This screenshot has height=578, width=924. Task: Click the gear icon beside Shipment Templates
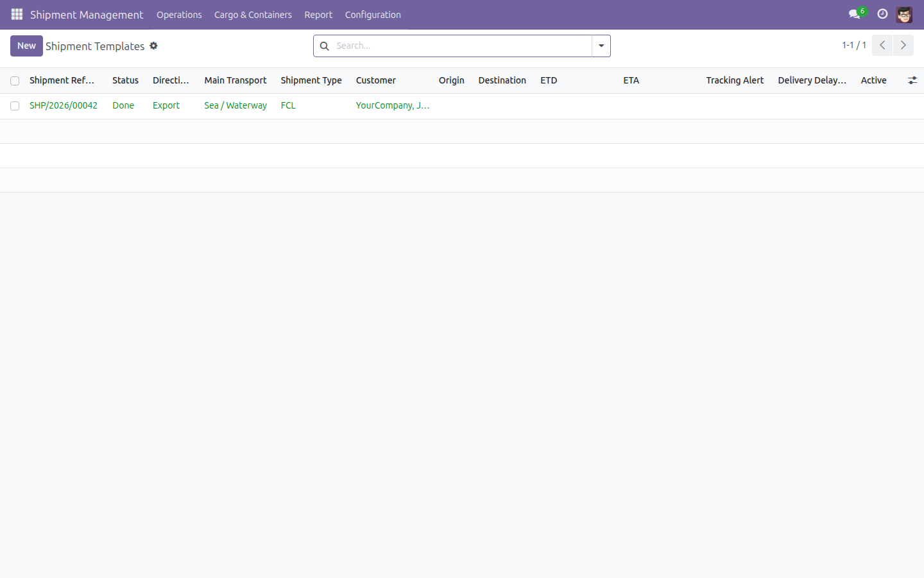point(153,46)
